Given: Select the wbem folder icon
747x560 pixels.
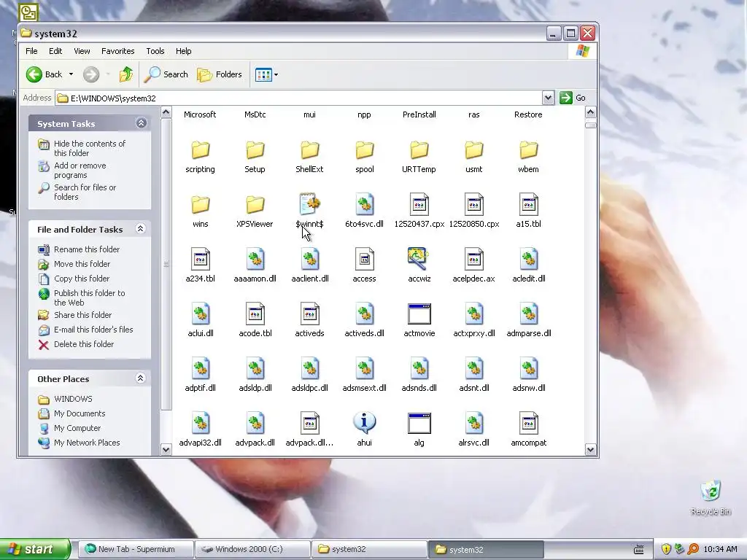Looking at the screenshot, I should coord(529,150).
